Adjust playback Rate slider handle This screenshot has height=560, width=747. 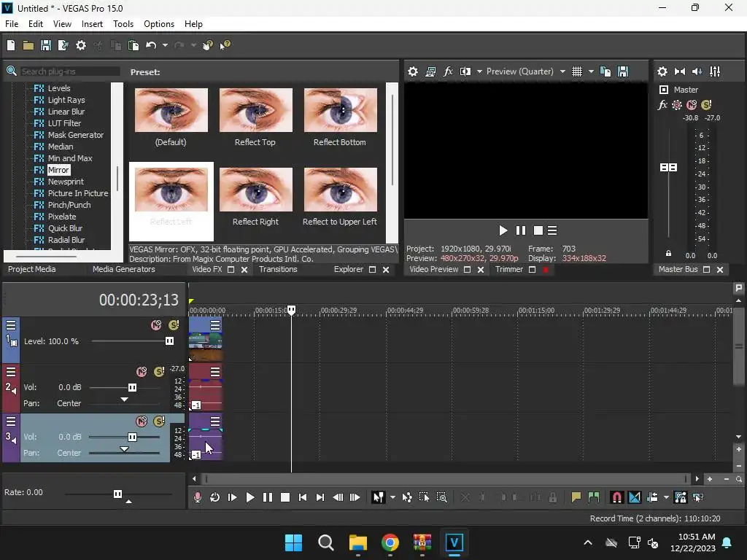click(x=117, y=494)
